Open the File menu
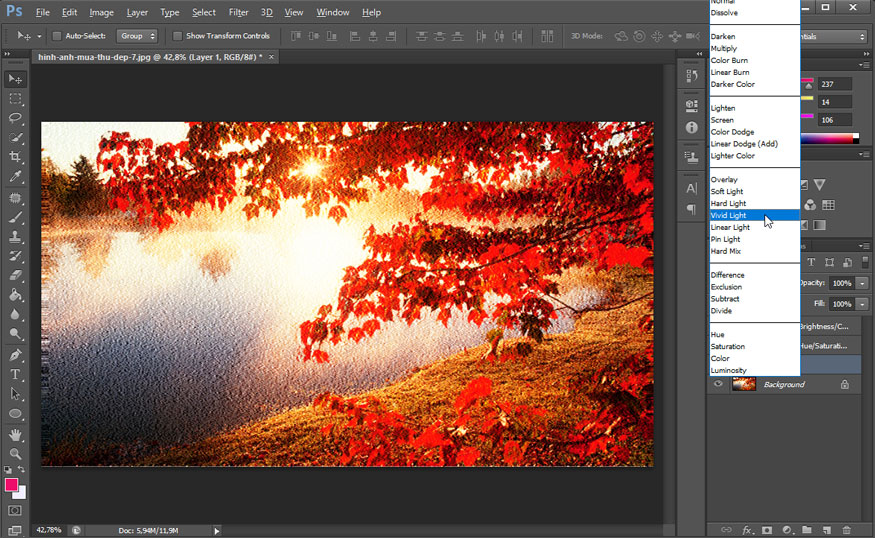 (x=42, y=12)
